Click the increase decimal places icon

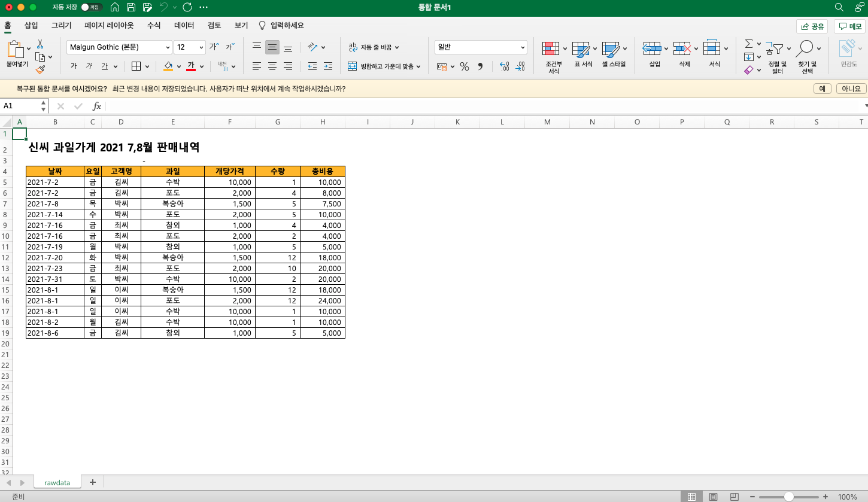[504, 66]
